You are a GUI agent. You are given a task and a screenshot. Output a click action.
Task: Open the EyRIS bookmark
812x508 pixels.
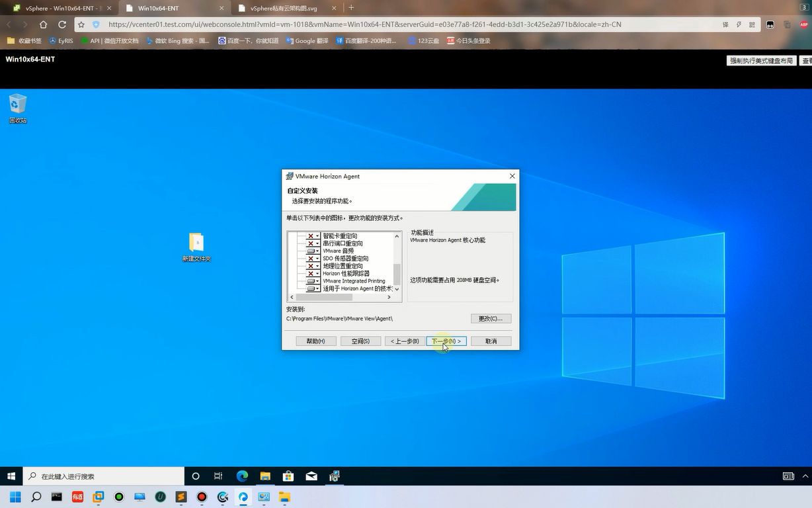[x=61, y=40]
